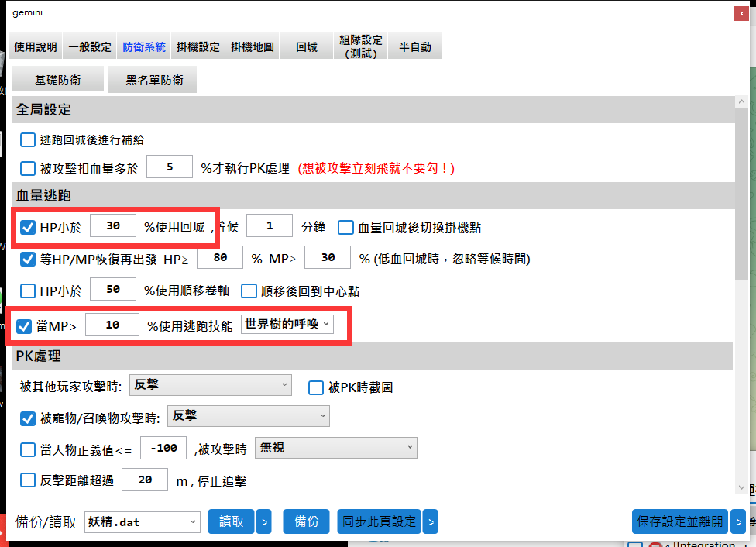Click the 備份 button
The height and width of the screenshot is (547, 756).
tap(306, 521)
